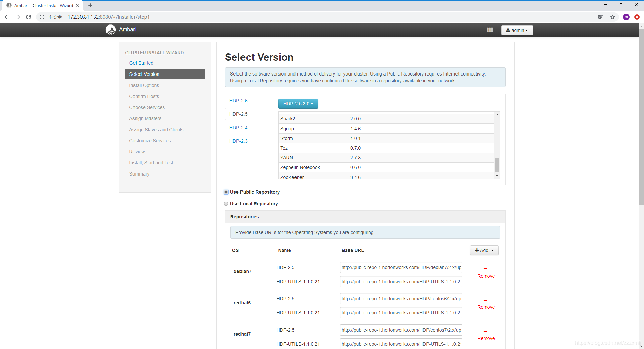Switch to the HDP-2.6 tab
644x349 pixels.
(x=238, y=101)
